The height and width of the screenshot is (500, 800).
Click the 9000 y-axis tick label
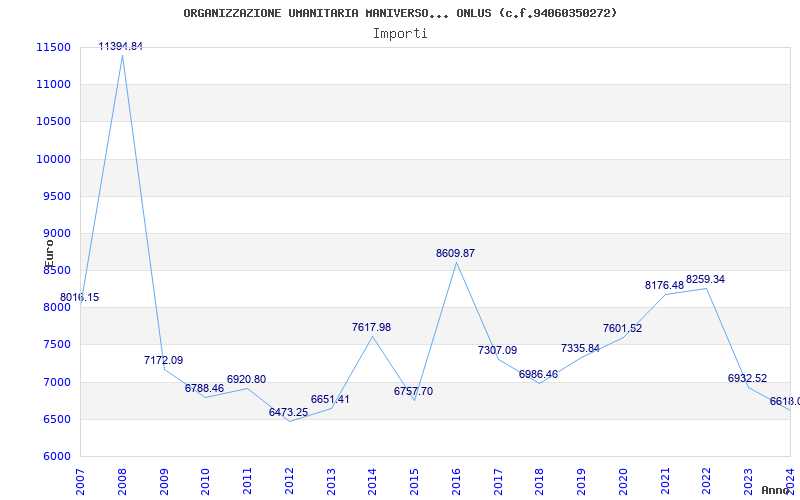click(56, 234)
